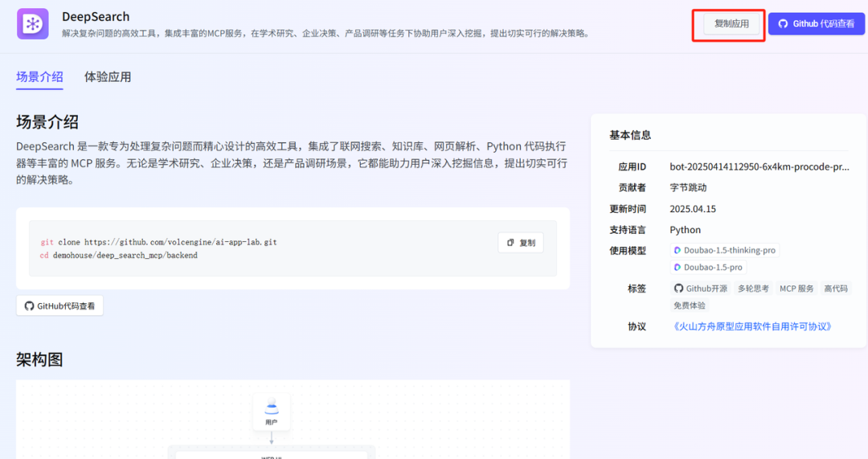Click the update date 2025.04.15

tap(693, 209)
